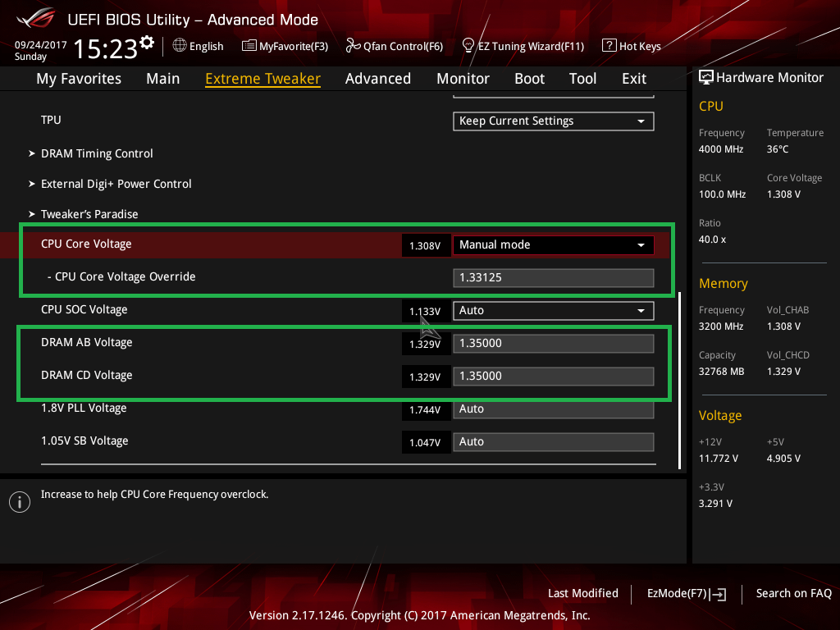Start EZ Tuning Wizard(F11)
The height and width of the screenshot is (630, 840).
(x=531, y=46)
